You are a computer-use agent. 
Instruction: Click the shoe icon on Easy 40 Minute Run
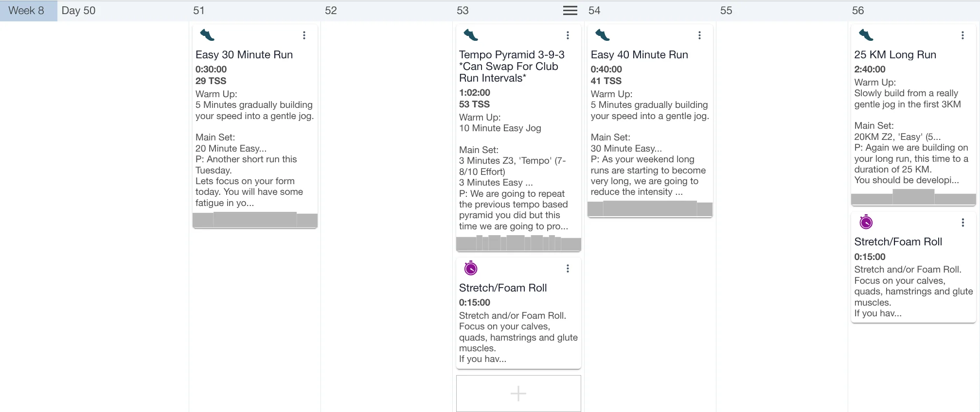[603, 35]
